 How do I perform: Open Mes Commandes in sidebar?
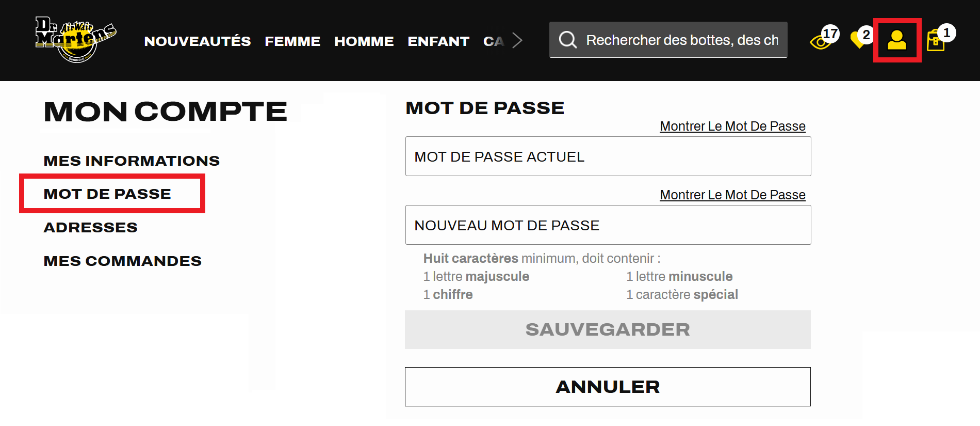point(123,261)
